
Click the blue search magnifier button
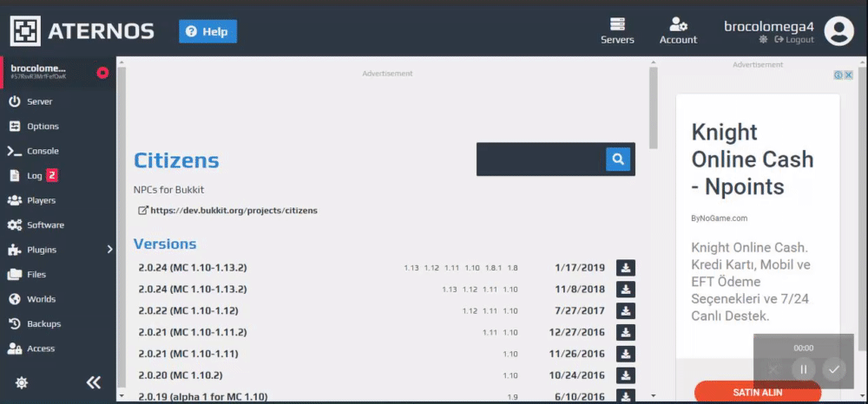click(x=618, y=160)
